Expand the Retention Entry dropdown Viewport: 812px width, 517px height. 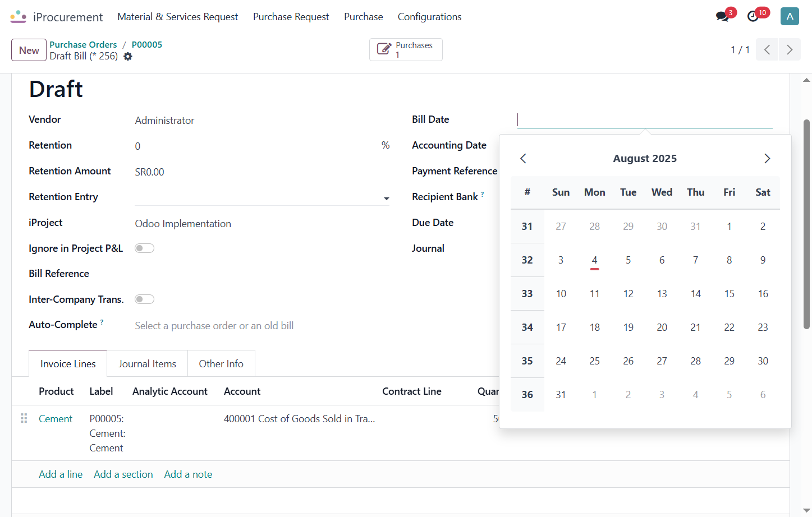pyautogui.click(x=386, y=199)
